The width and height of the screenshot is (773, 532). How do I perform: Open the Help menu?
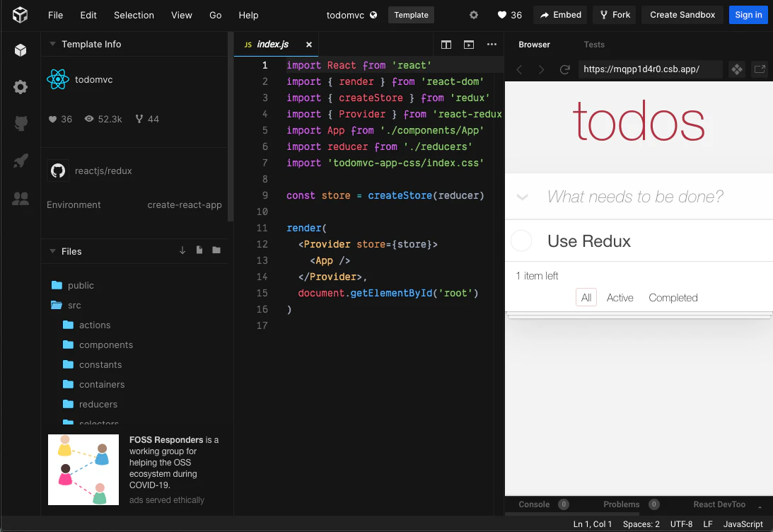(248, 15)
